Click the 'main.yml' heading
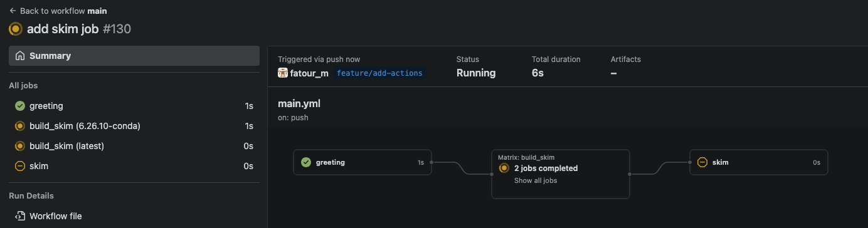Viewport: 868px width, 228px height. 299,104
